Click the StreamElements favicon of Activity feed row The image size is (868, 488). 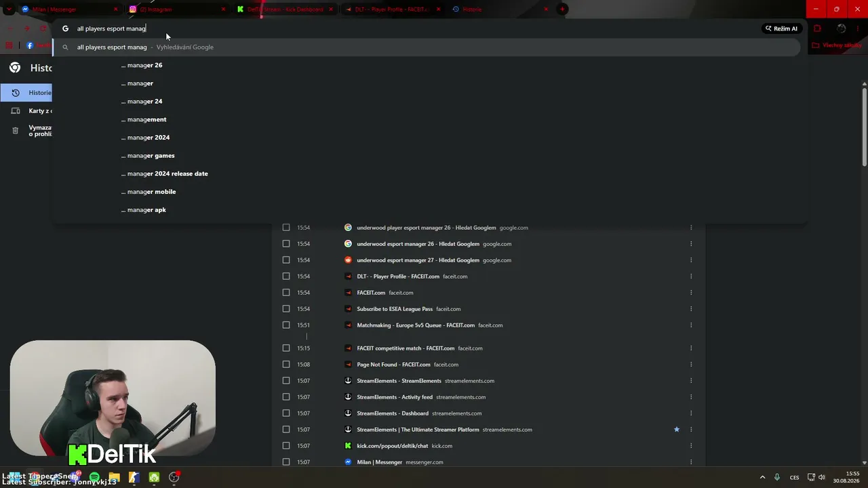coord(348,397)
